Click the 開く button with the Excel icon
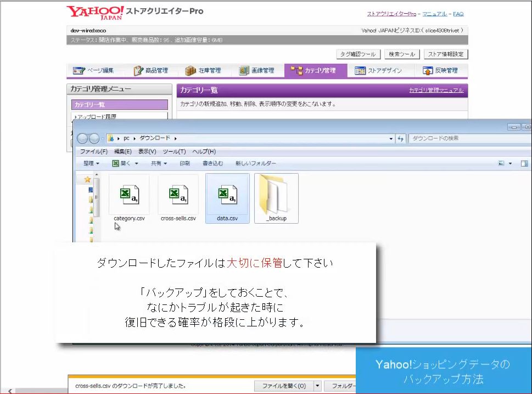 point(121,163)
